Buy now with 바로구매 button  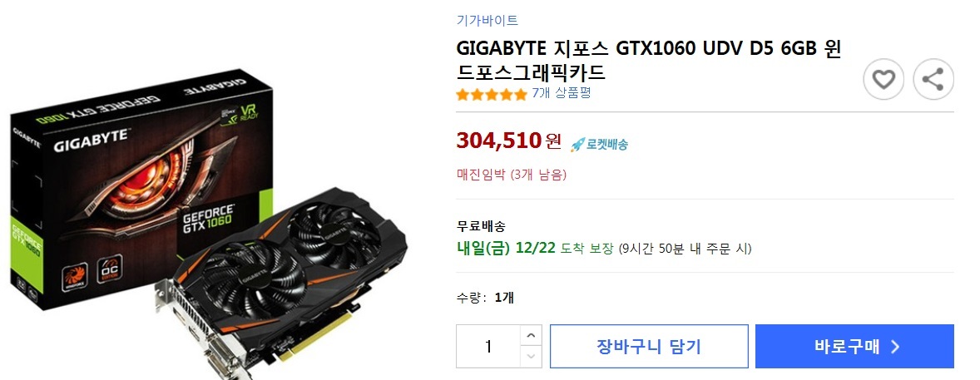[854, 346]
